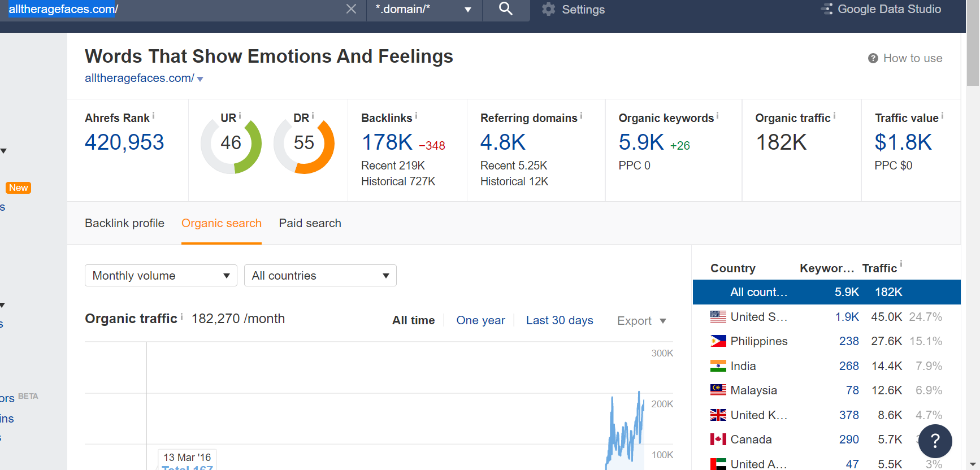Click the 4.8K Referring domains value
The image size is (980, 470).
click(x=503, y=142)
